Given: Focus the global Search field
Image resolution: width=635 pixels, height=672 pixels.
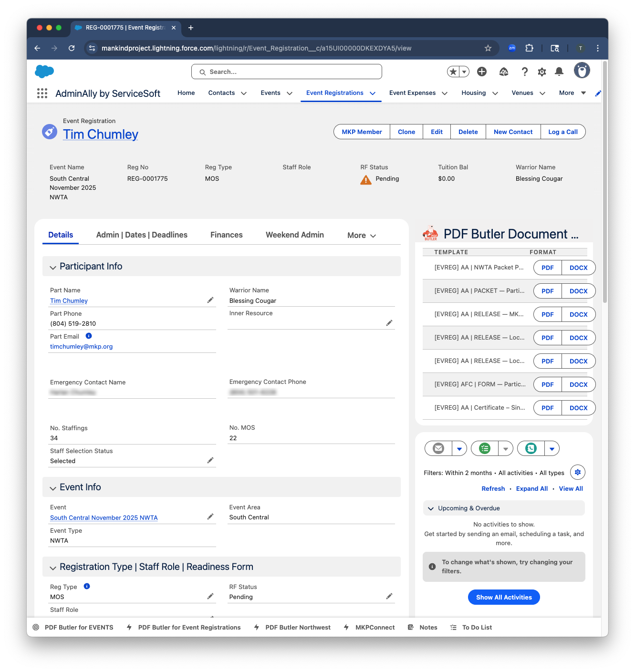Looking at the screenshot, I should (x=287, y=72).
